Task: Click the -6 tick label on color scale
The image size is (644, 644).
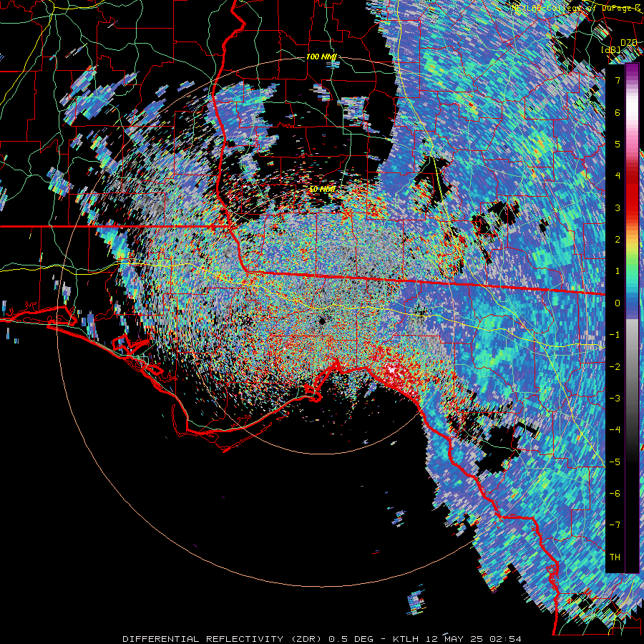Action: [x=615, y=493]
